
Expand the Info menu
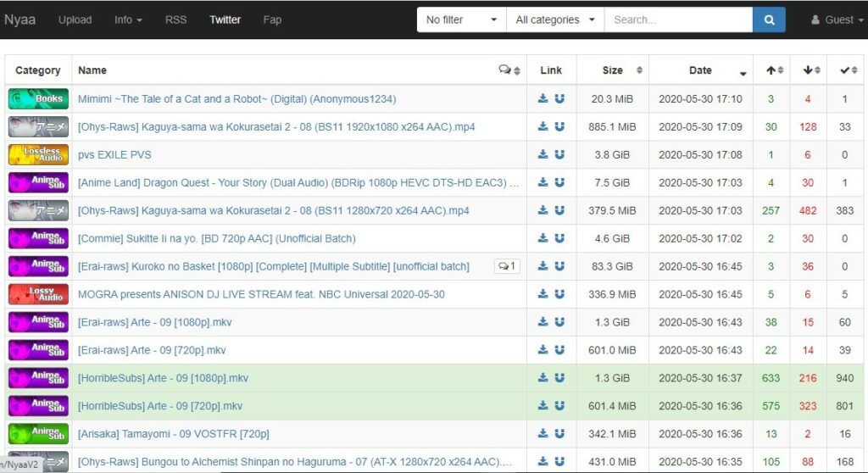(128, 20)
